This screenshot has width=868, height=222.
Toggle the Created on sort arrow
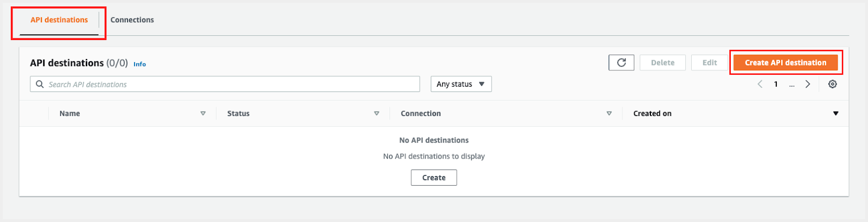click(835, 114)
